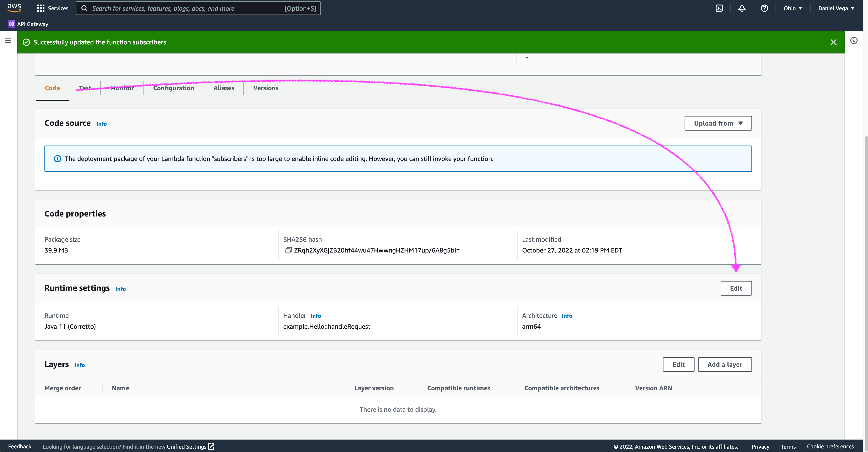This screenshot has height=452, width=868.
Task: Open the AWS CloudShell icon
Action: point(719,8)
